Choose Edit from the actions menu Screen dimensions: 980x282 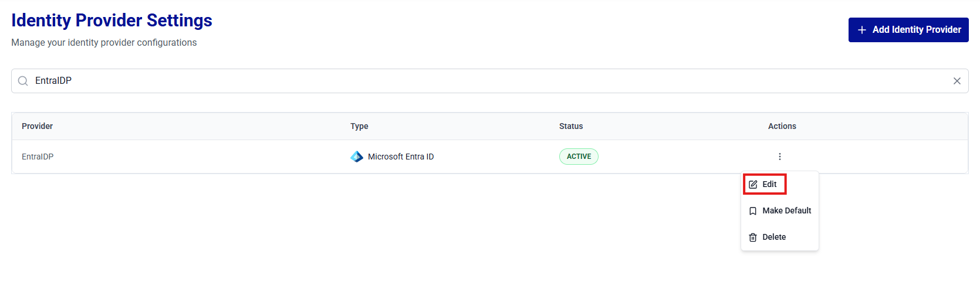[x=769, y=184]
